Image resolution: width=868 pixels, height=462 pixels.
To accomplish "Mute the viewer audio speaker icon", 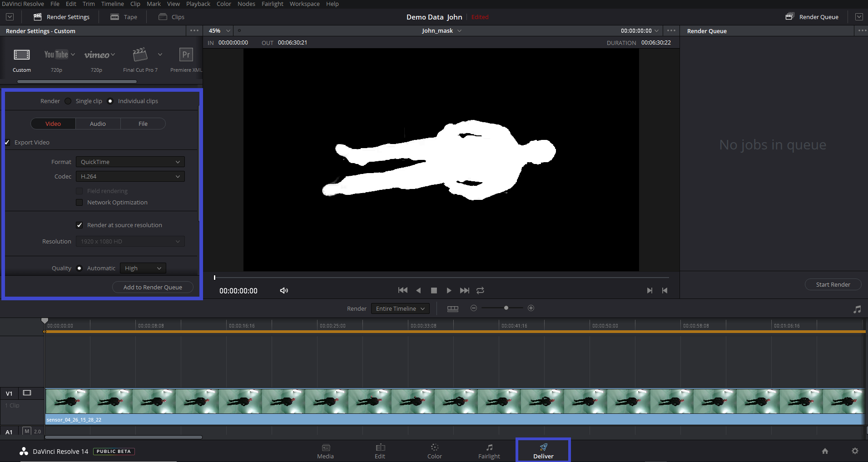I will pos(284,290).
